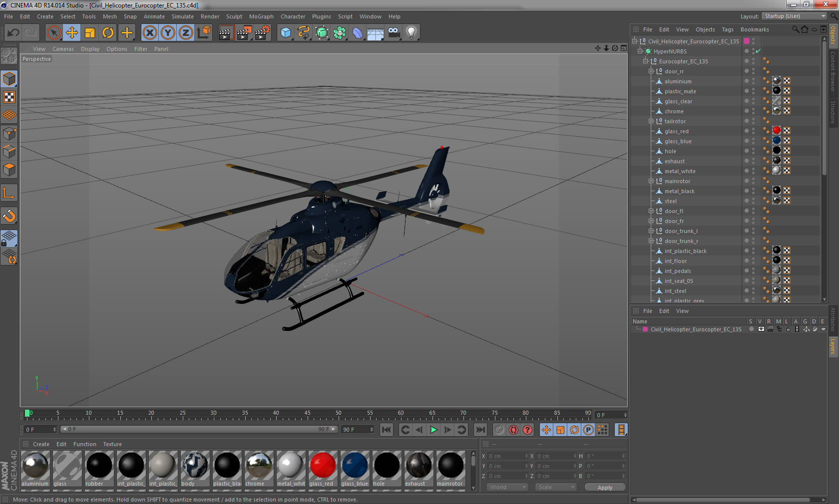Render the active view
This screenshot has height=504, width=839.
pyautogui.click(x=226, y=33)
